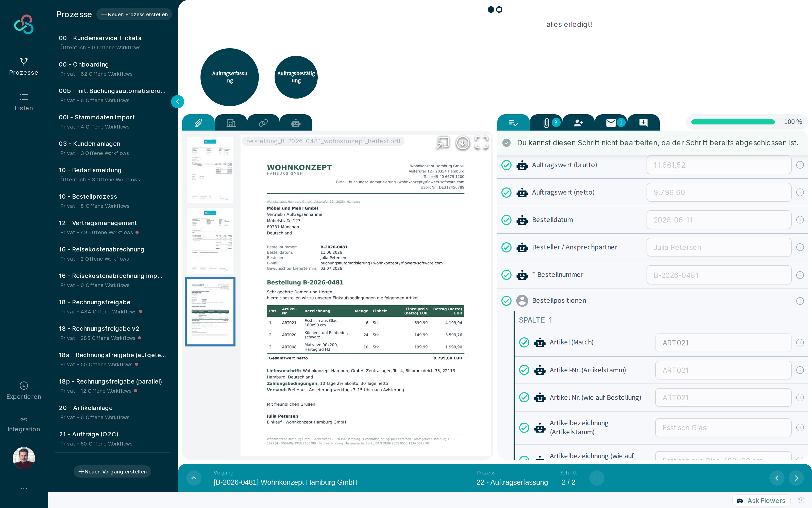Show info for Artikel-Nr. (Artikelstamm)
Image resolution: width=812 pixels, height=508 pixels.
[x=800, y=370]
